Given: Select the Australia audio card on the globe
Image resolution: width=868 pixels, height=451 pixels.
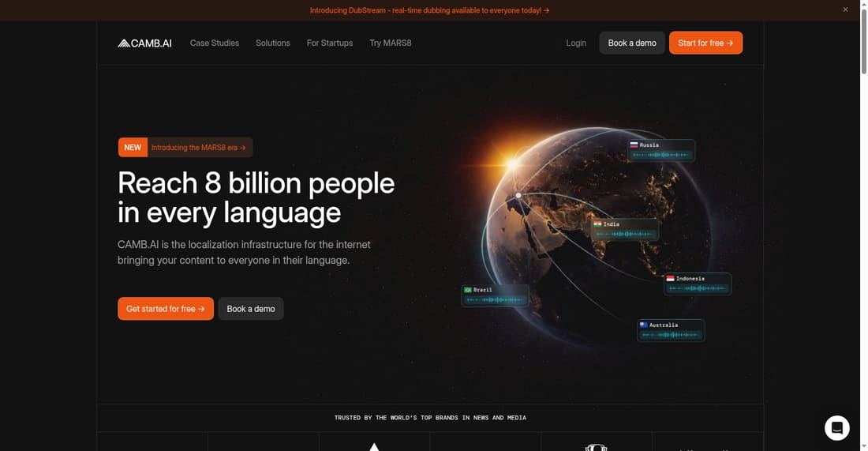Looking at the screenshot, I should point(671,330).
